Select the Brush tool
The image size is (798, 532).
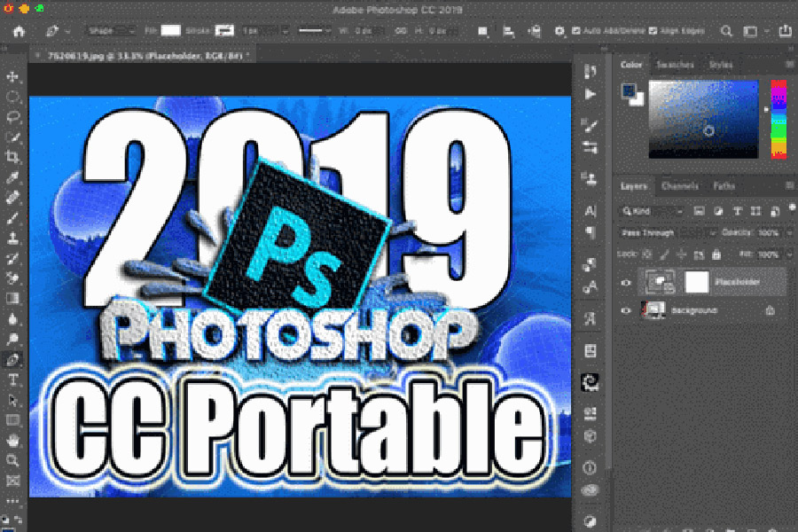12,218
